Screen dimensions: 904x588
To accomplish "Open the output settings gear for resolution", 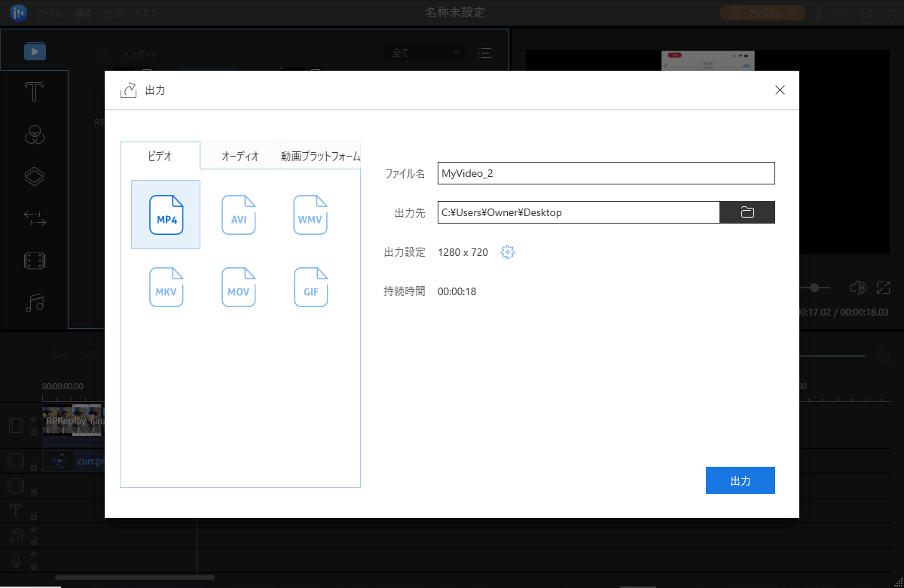I will click(x=507, y=251).
